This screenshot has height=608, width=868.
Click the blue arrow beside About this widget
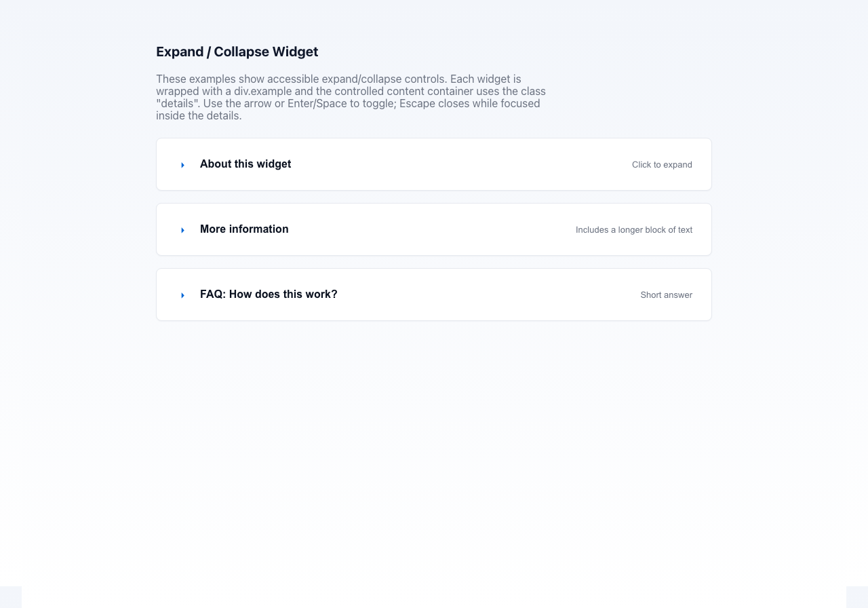(x=182, y=164)
